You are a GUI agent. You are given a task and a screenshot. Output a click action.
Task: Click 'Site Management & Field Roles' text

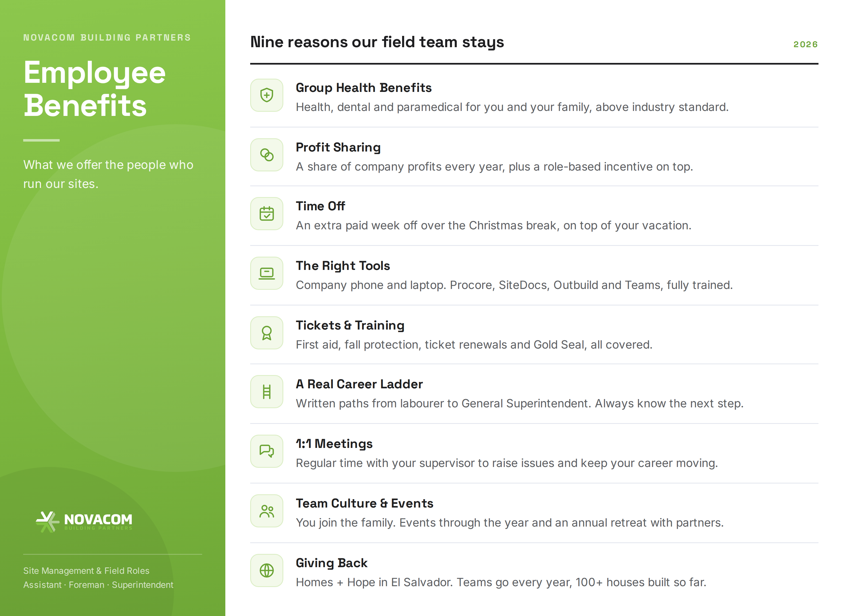[x=86, y=570]
